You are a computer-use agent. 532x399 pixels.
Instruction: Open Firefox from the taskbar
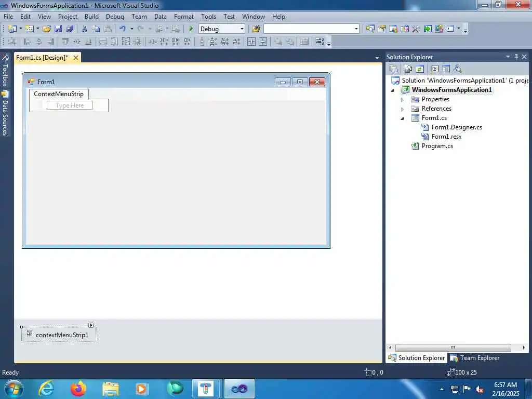pos(78,389)
